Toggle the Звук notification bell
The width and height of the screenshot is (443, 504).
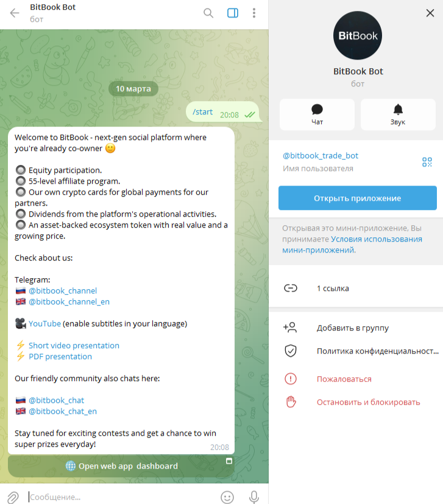point(398,114)
